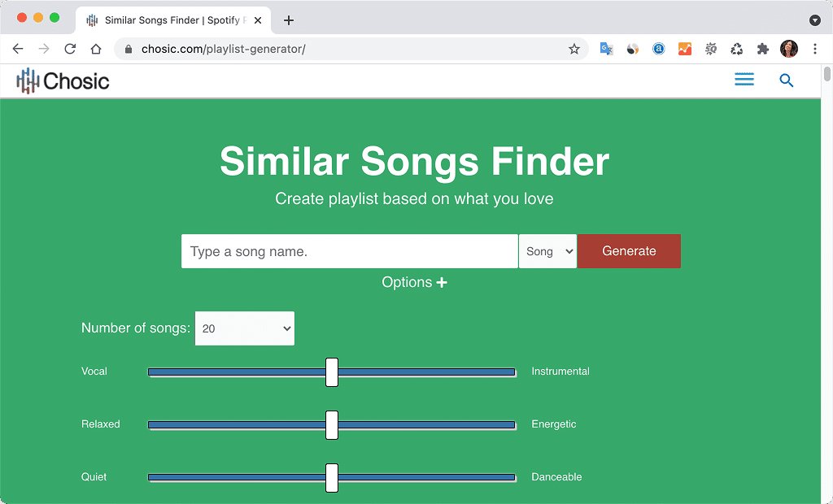Open the Chosic hamburger menu

[x=744, y=79]
